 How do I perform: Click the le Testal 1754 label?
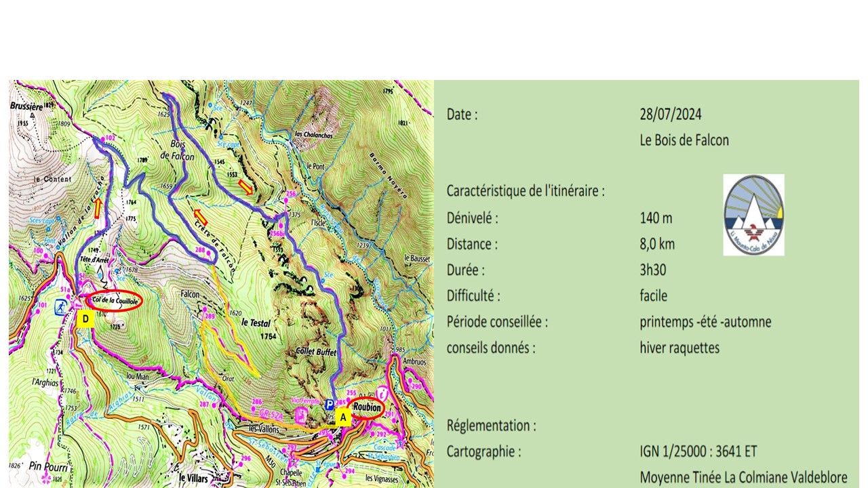[x=255, y=329]
